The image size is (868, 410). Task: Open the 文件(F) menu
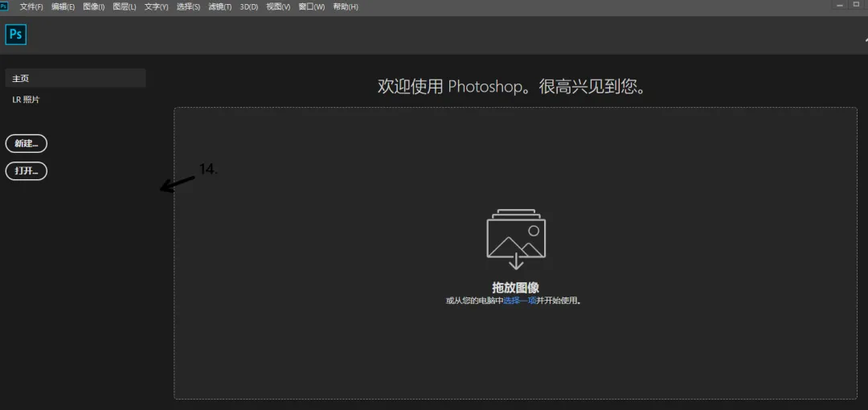[31, 6]
